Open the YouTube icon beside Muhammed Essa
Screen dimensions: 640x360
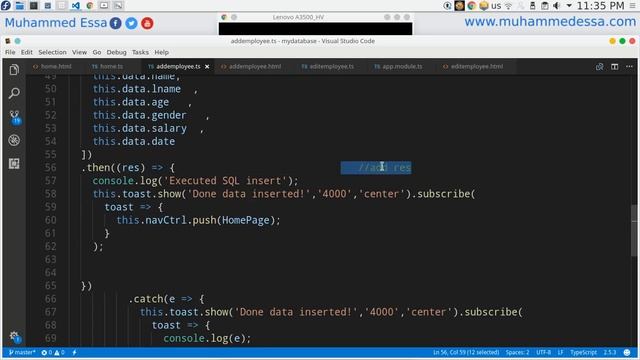(147, 23)
